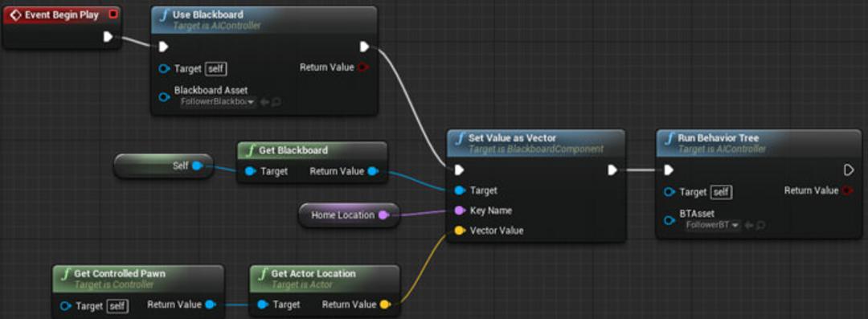This screenshot has width=868, height=319.
Task: Click Event Begin Play execution output pin
Action: 108,37
